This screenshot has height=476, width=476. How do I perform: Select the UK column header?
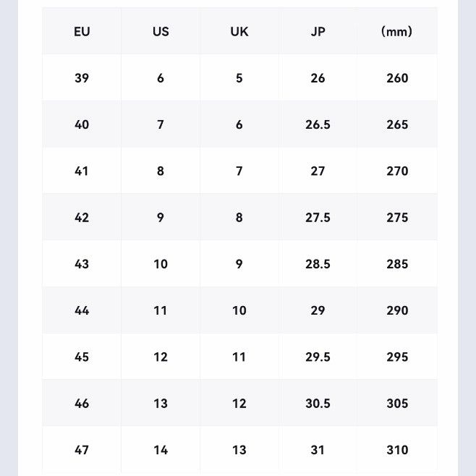[239, 32]
